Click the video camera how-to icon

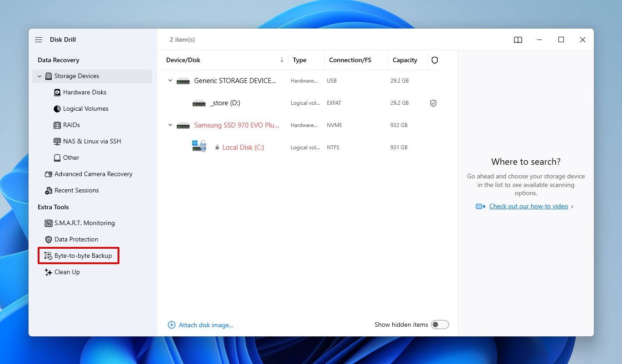point(480,207)
